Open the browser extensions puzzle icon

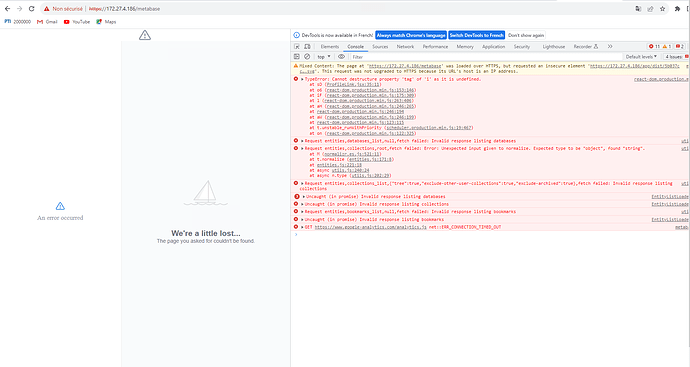677,9
